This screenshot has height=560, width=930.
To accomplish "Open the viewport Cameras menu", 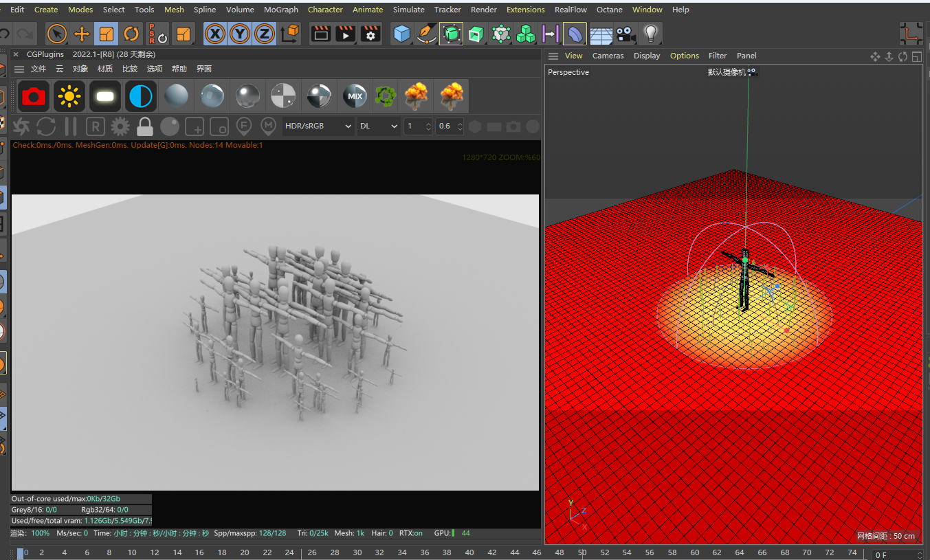I will (608, 56).
